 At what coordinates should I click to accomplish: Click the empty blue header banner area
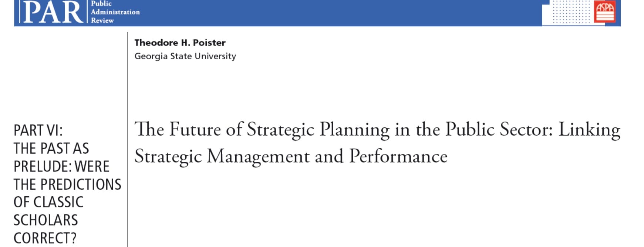click(x=333, y=13)
